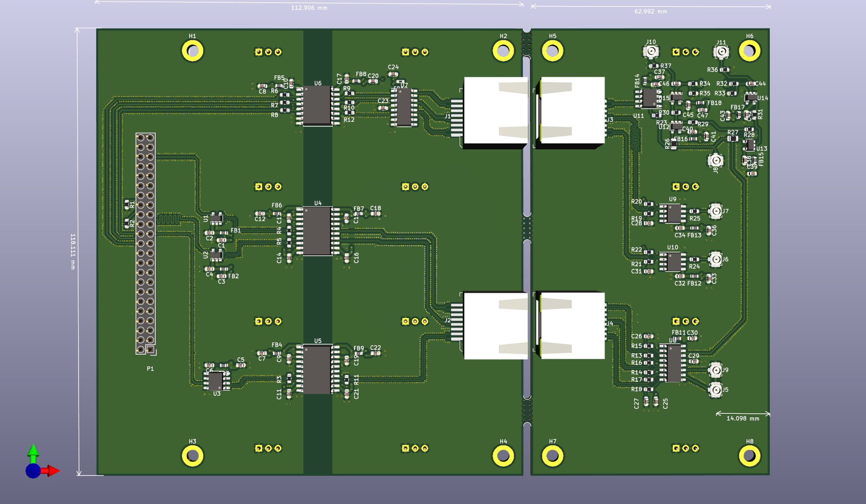Click the 118.111 mm vertical dimension label
The width and height of the screenshot is (866, 504).
click(x=73, y=252)
